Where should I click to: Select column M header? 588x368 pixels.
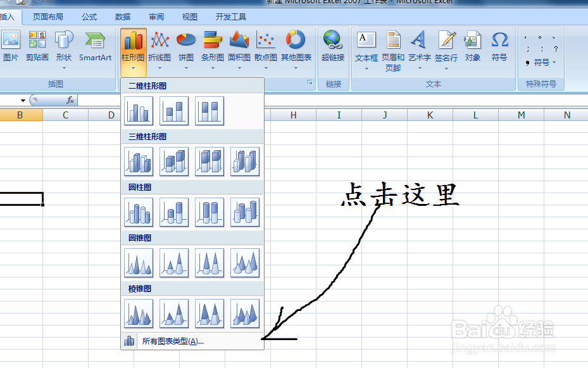point(522,115)
